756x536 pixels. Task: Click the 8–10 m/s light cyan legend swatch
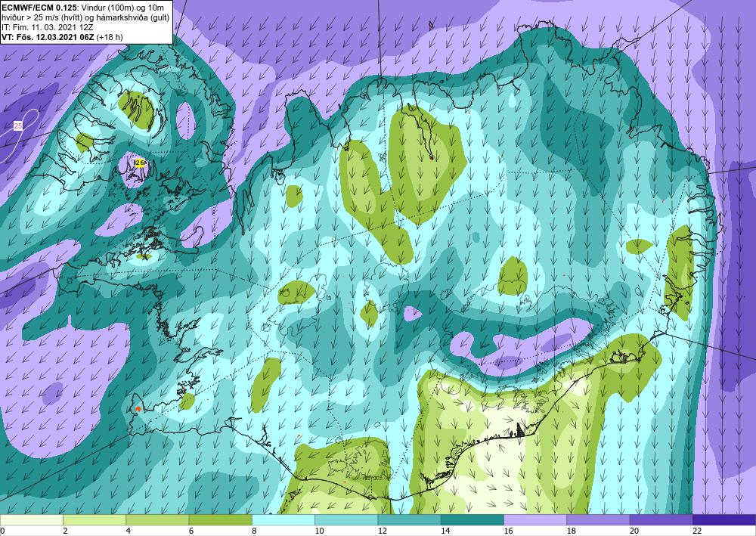(283, 520)
